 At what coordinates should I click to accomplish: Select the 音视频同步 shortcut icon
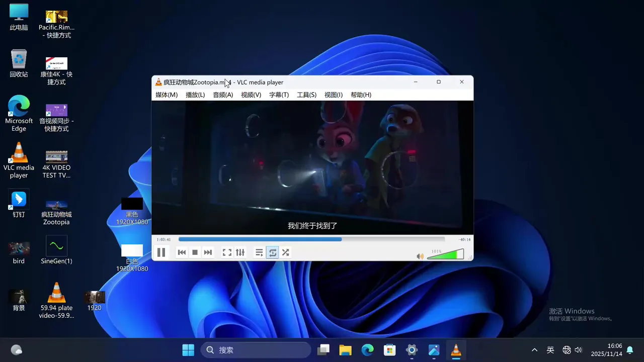pos(56,117)
